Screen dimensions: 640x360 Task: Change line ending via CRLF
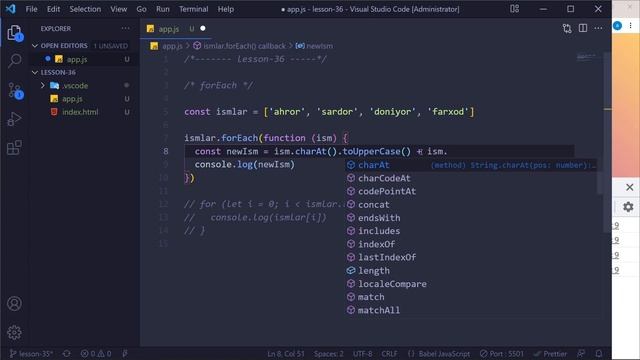point(389,353)
